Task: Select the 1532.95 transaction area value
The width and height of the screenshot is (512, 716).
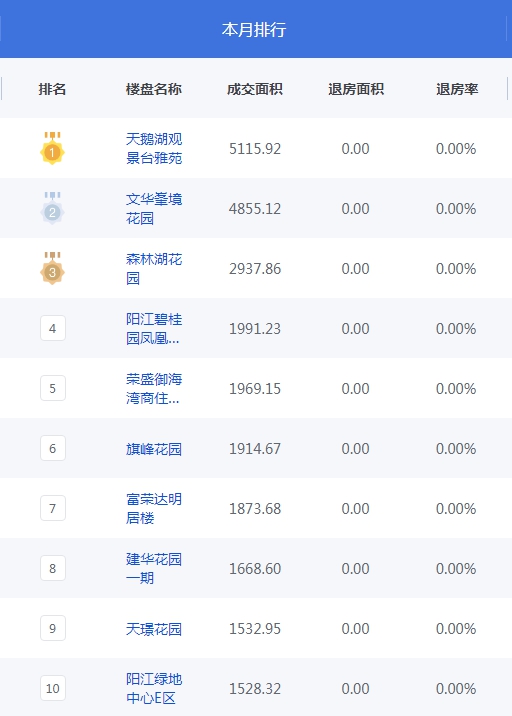Action: point(255,629)
